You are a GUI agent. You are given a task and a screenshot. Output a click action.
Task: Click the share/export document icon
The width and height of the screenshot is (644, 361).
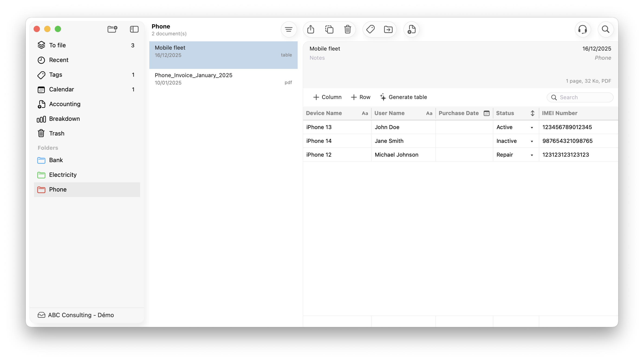[310, 29]
